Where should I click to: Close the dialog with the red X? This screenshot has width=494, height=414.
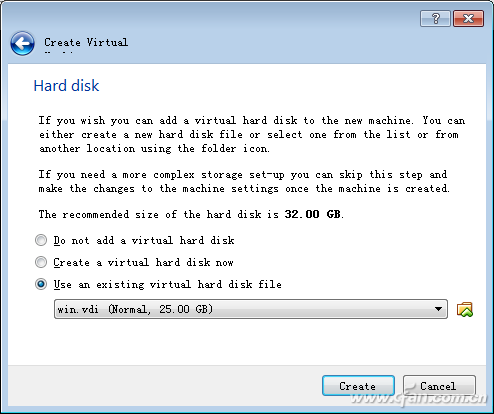pyautogui.click(x=468, y=18)
